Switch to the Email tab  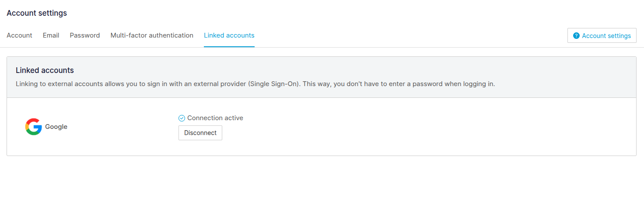click(x=51, y=35)
